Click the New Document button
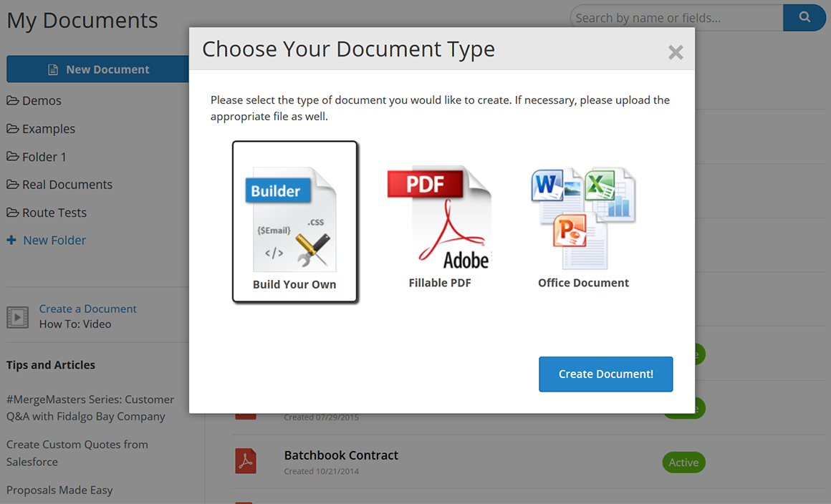The width and height of the screenshot is (831, 504). coord(98,69)
